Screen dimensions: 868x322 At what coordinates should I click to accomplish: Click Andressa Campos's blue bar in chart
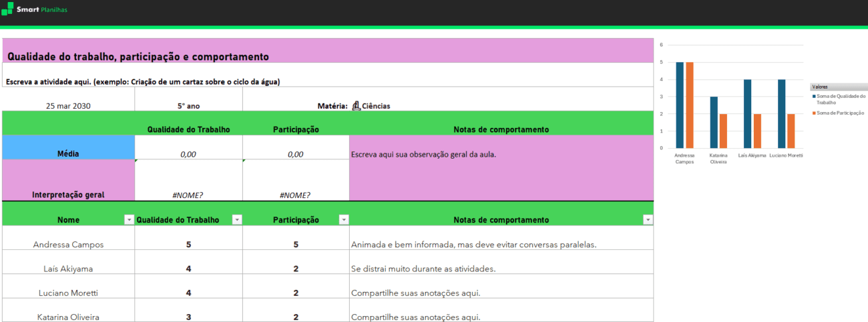coord(680,105)
